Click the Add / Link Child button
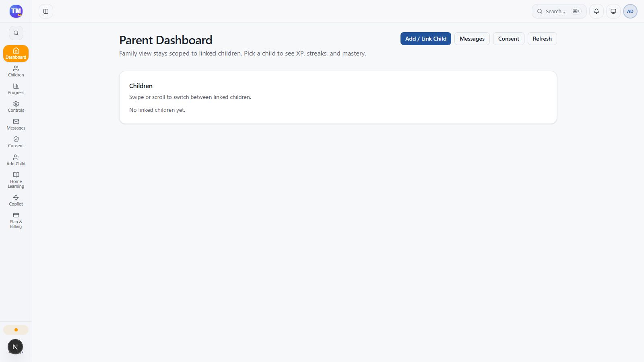This screenshot has height=362, width=644. pyautogui.click(x=426, y=39)
